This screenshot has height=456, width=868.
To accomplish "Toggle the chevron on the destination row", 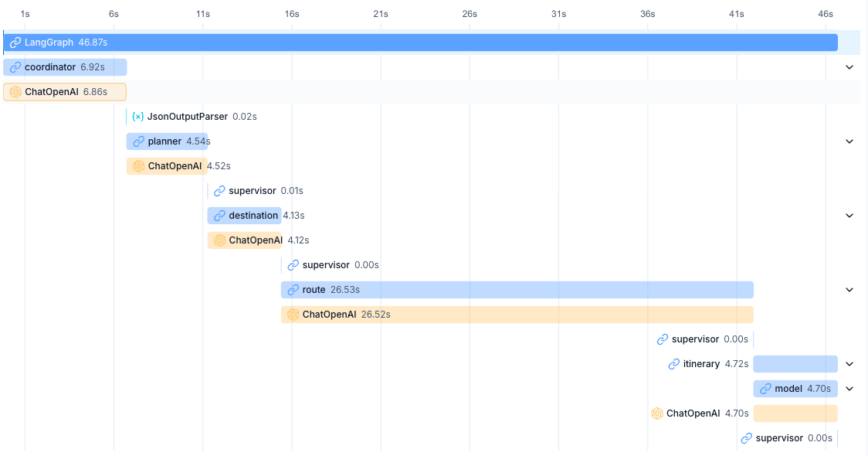I will [x=849, y=216].
